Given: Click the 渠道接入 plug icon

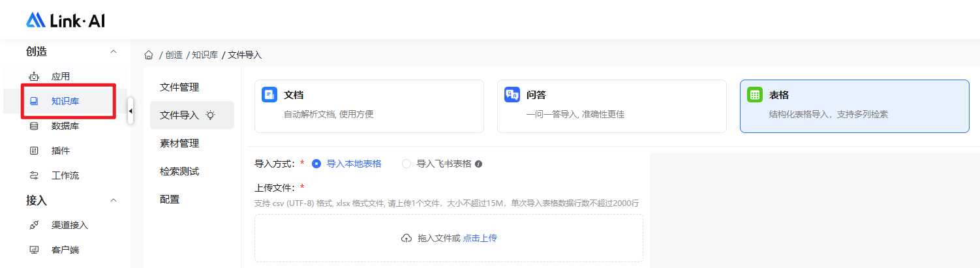Looking at the screenshot, I should (35, 225).
